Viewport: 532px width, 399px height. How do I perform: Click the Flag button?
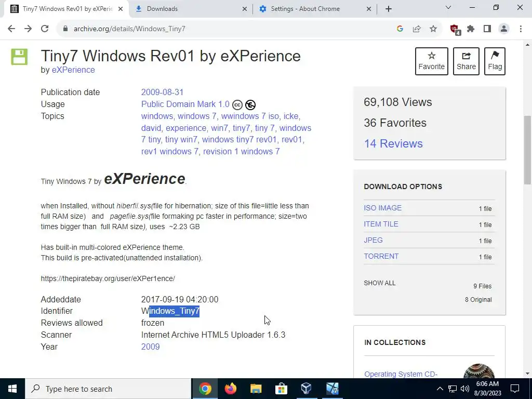point(495,61)
